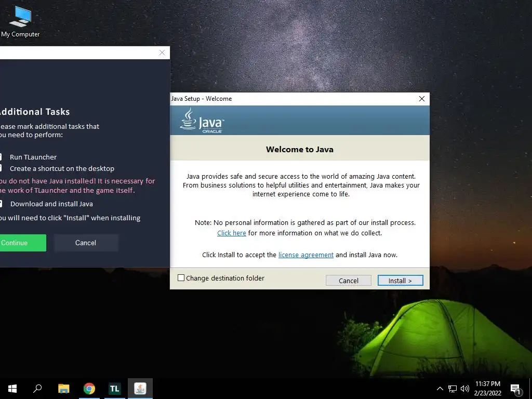
Task: Cancel the TLauncher installer
Action: point(86,243)
